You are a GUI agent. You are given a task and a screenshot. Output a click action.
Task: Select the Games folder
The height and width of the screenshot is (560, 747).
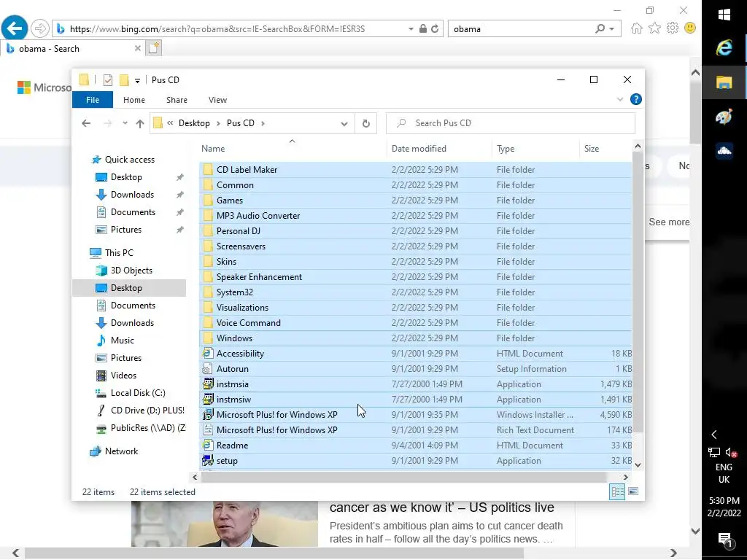click(x=230, y=201)
